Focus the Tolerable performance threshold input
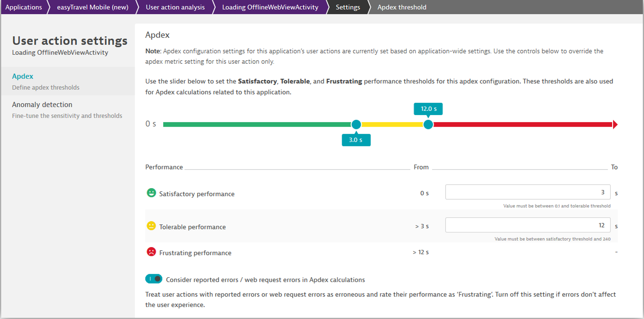 tap(528, 225)
